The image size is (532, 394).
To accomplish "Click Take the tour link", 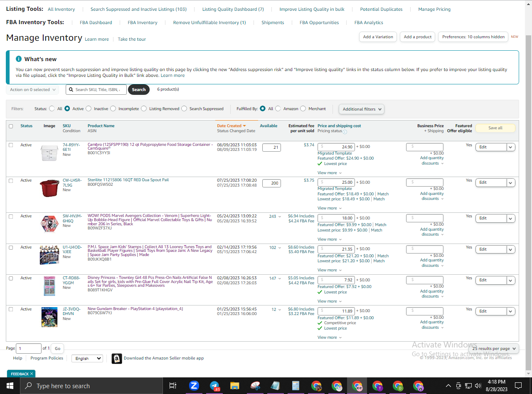I will (x=132, y=39).
